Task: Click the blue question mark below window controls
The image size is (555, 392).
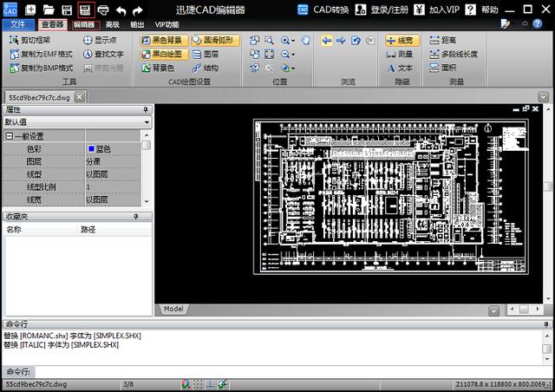Action: click(538, 23)
